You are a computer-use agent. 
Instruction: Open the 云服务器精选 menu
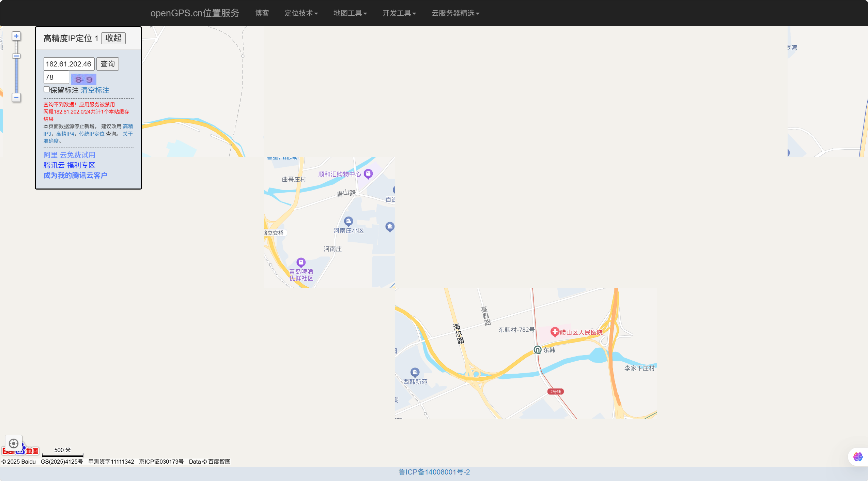[455, 13]
